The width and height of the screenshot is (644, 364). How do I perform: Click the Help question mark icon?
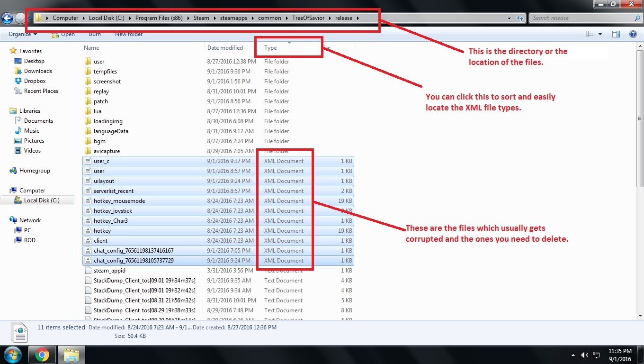(x=633, y=34)
